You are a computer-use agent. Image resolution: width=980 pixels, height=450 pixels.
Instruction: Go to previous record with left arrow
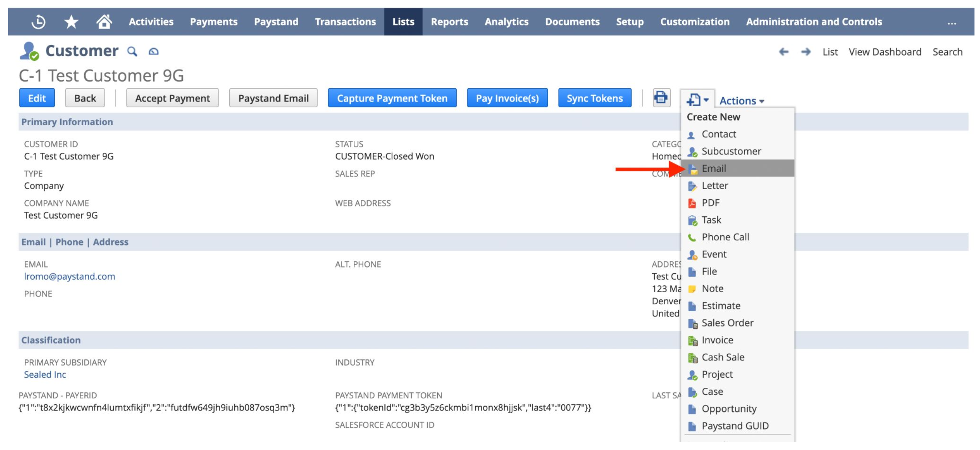pyautogui.click(x=784, y=52)
